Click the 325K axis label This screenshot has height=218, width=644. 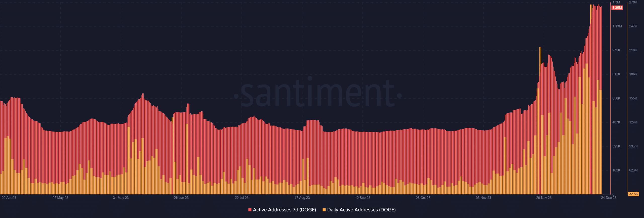tap(616, 146)
